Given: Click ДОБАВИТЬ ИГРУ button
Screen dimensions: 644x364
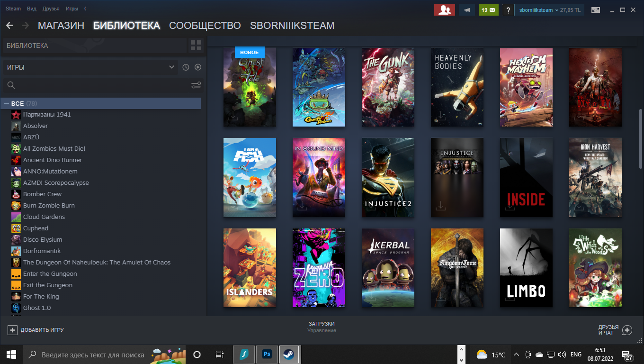Looking at the screenshot, I should (x=36, y=330).
